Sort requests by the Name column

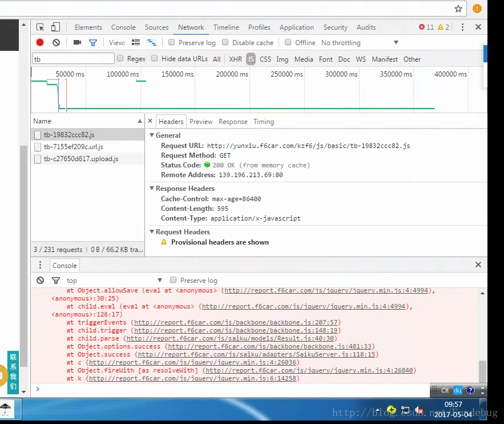tap(87, 121)
